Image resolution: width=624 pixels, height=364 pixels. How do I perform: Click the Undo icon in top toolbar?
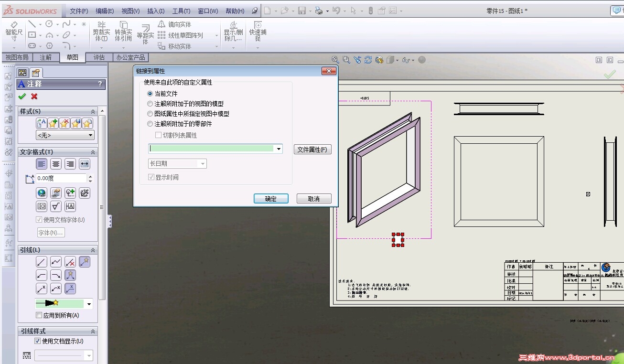coord(336,11)
